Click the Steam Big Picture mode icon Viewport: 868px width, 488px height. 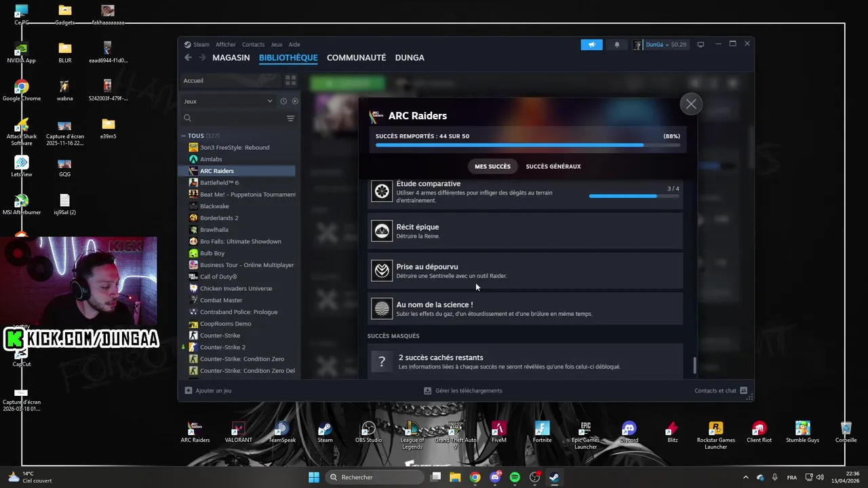pos(701,44)
